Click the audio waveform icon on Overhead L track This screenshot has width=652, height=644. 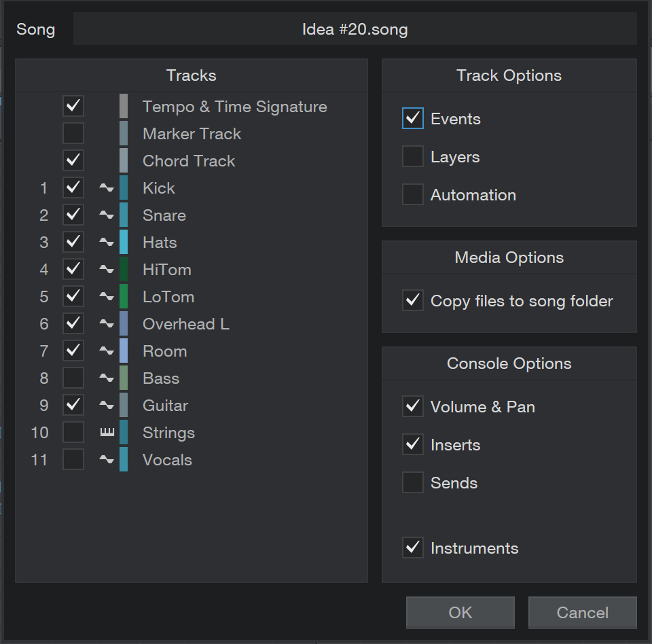click(107, 323)
